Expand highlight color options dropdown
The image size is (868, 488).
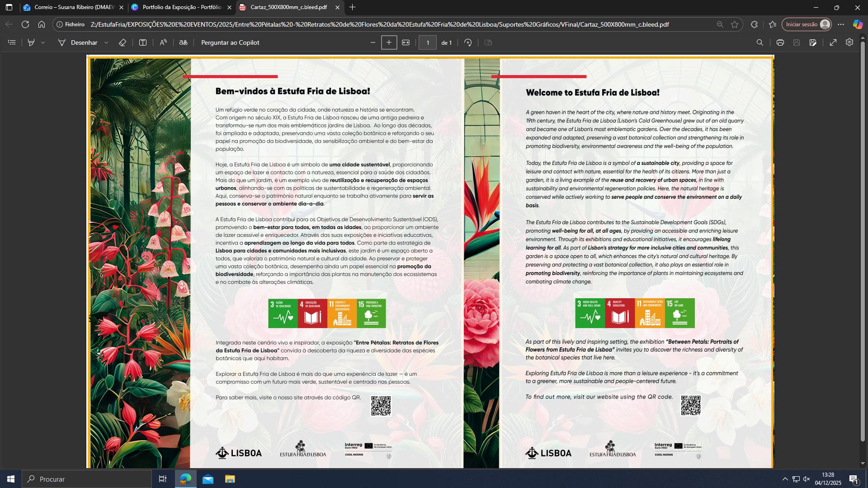[43, 42]
